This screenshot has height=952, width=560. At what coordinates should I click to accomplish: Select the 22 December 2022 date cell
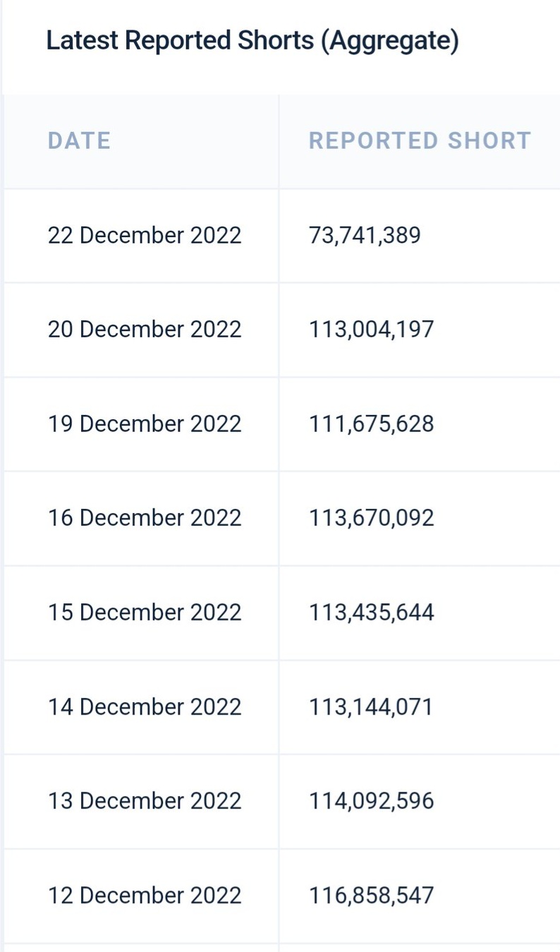(145, 235)
